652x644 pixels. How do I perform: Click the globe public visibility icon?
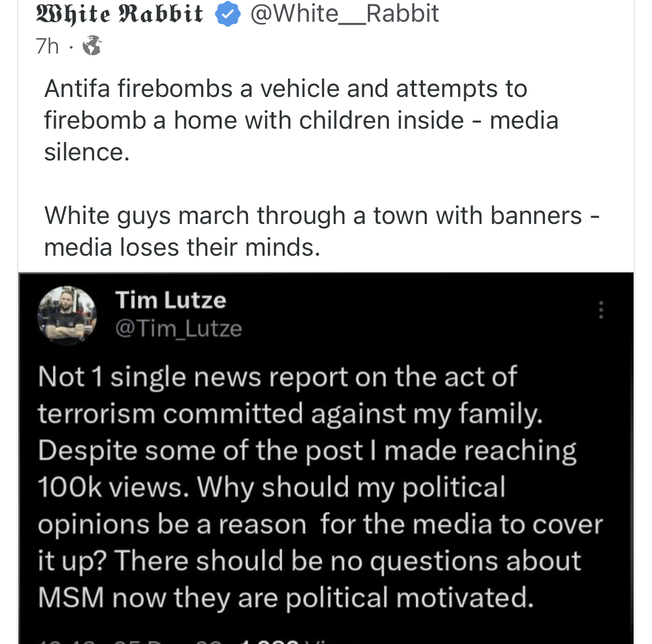(x=93, y=46)
